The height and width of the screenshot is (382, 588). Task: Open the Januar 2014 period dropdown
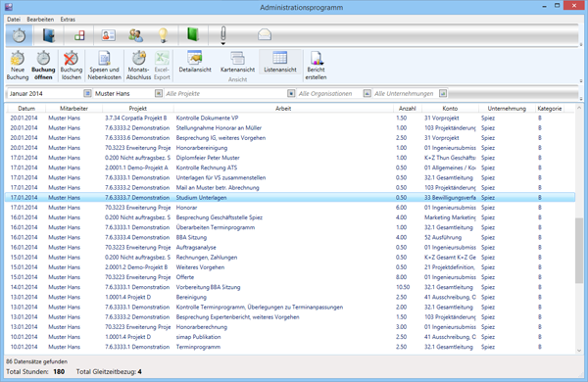tap(87, 93)
